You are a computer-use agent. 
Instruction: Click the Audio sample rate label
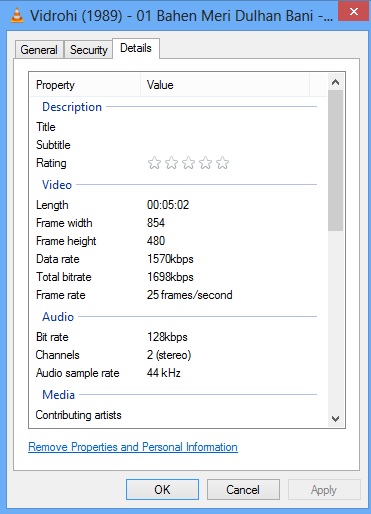point(78,373)
